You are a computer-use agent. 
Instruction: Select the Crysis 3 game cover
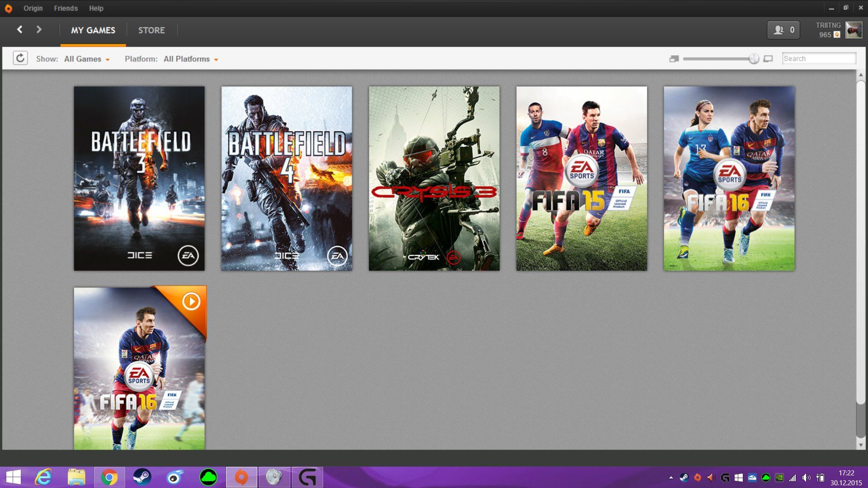[x=434, y=178]
